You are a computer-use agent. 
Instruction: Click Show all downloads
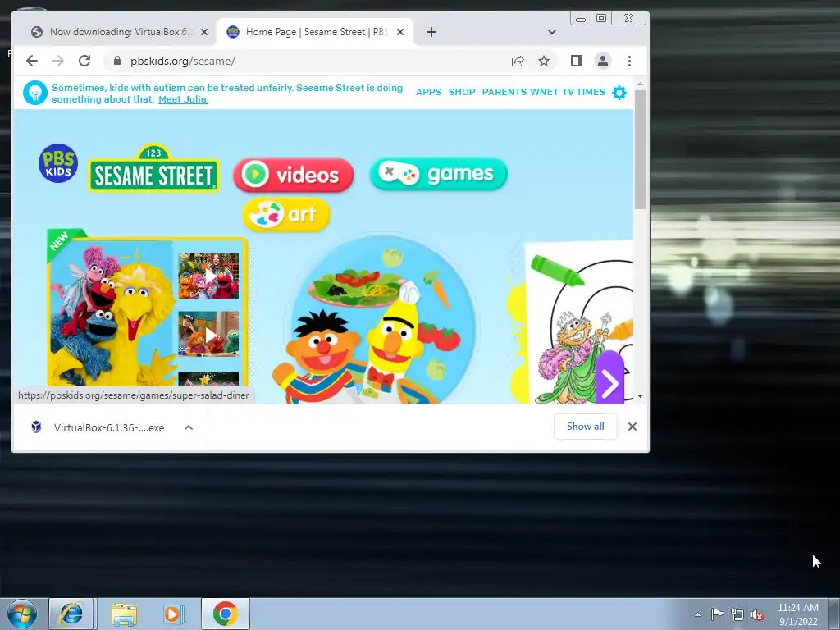coord(586,427)
